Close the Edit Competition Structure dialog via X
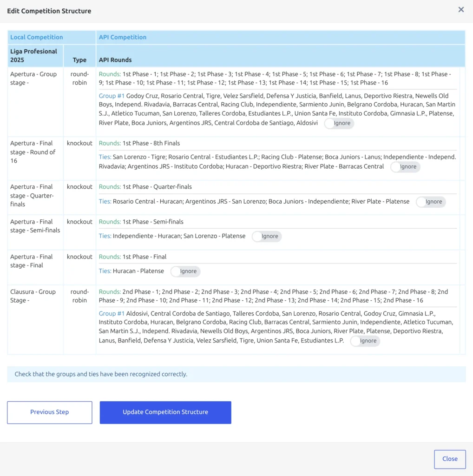The width and height of the screenshot is (473, 476). (x=461, y=10)
